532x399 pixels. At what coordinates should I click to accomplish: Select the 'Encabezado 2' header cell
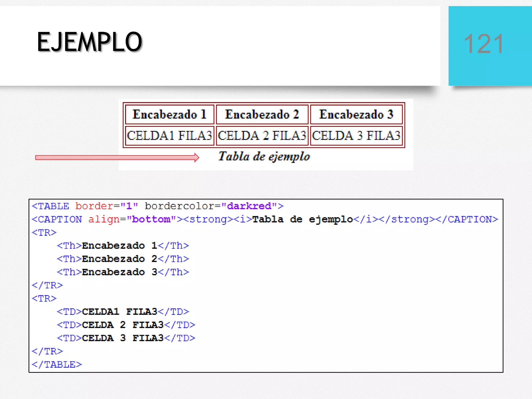click(262, 114)
